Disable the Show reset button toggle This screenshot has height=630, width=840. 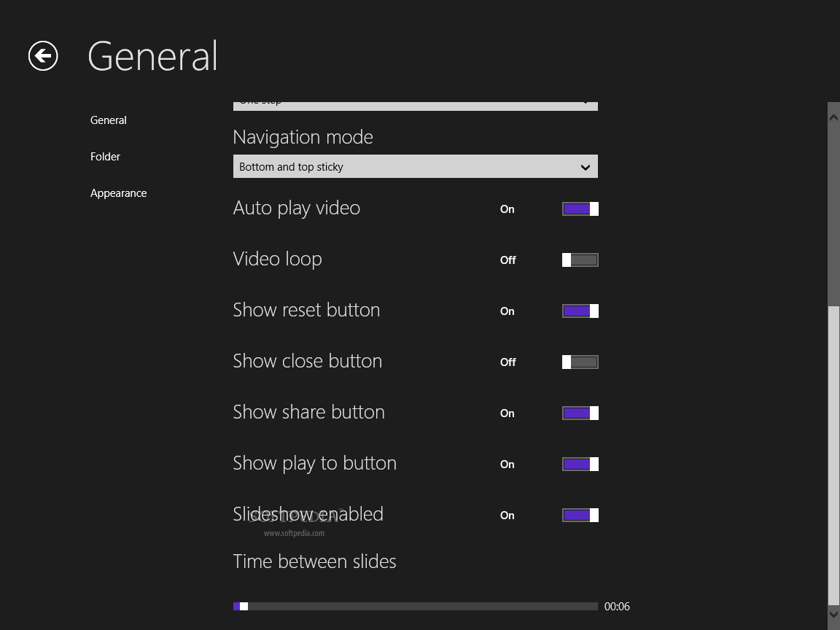point(580,311)
